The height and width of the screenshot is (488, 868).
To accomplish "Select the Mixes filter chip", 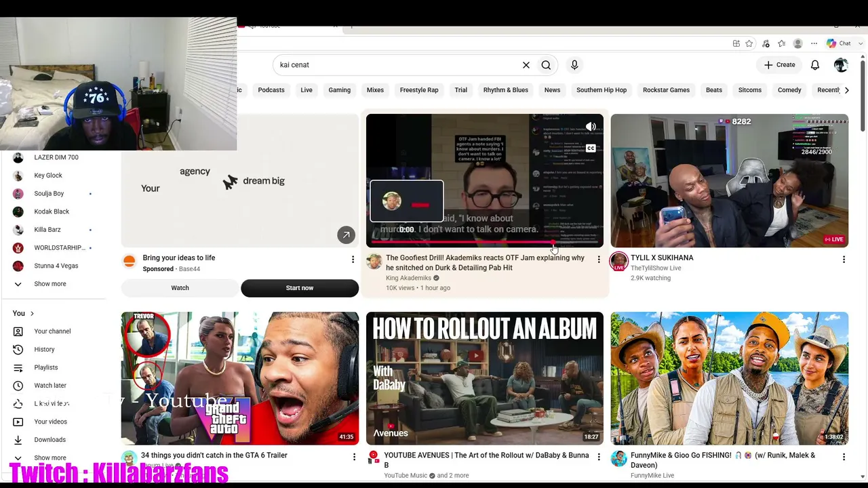I will [375, 90].
